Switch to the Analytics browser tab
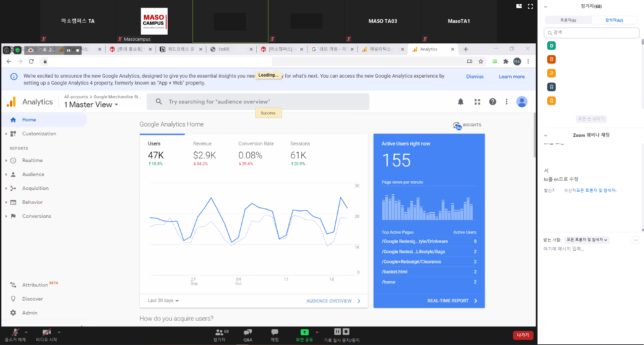The height and width of the screenshot is (345, 644). pyautogui.click(x=429, y=49)
